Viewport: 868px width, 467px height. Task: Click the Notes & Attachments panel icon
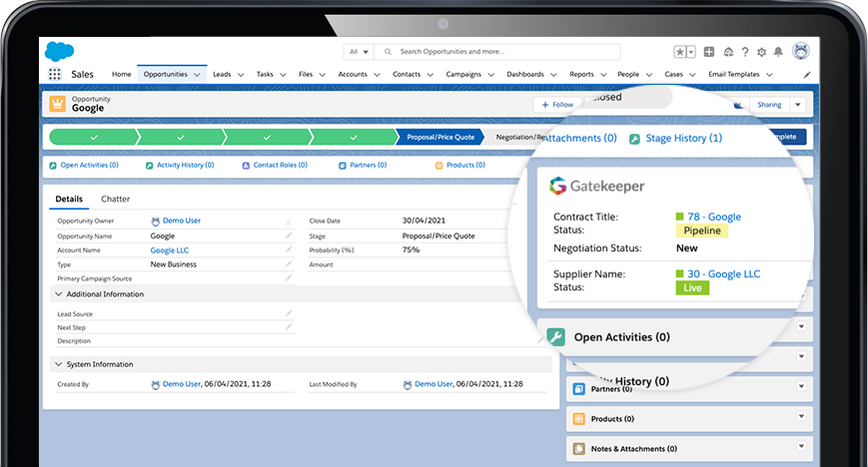[578, 449]
